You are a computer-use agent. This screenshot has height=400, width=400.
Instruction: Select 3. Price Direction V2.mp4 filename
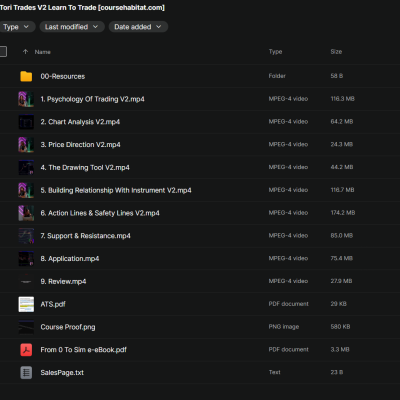pyautogui.click(x=80, y=145)
